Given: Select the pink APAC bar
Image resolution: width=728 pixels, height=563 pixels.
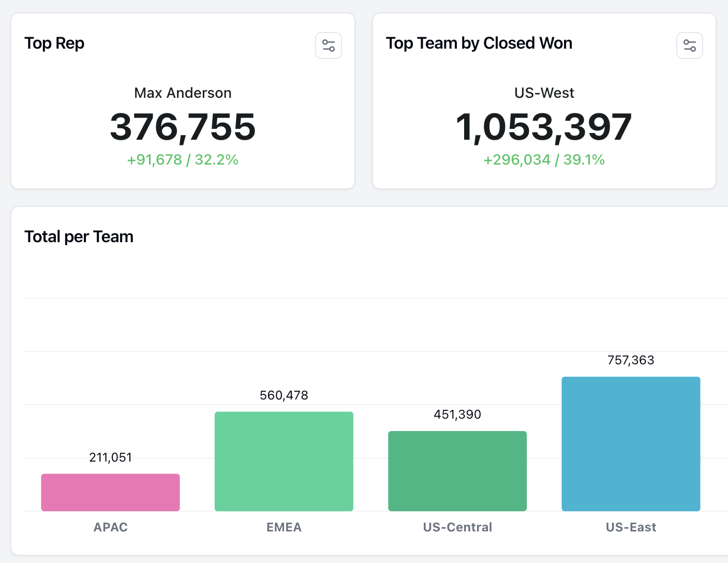Looking at the screenshot, I should pyautogui.click(x=110, y=492).
